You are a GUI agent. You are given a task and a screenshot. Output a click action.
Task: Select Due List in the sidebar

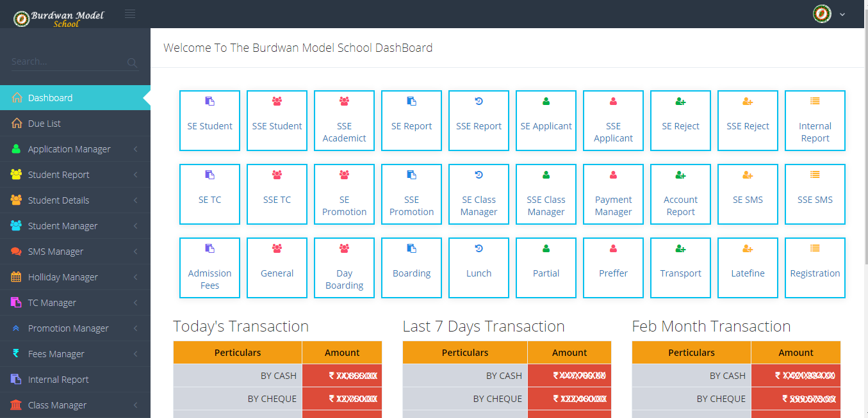[x=44, y=124]
